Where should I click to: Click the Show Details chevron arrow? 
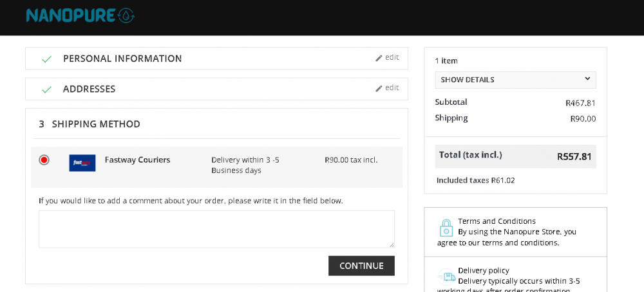coord(587,79)
